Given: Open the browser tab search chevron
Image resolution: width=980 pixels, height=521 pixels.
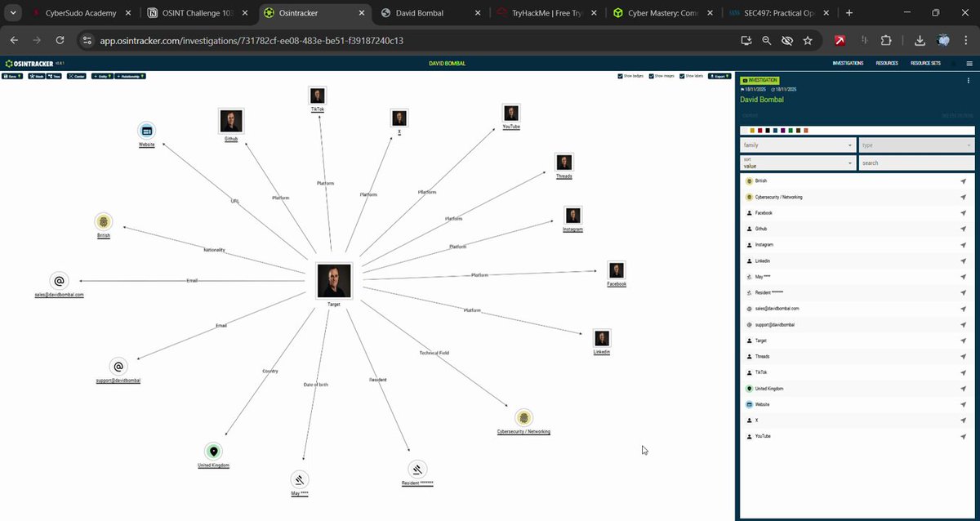Looking at the screenshot, I should pyautogui.click(x=14, y=13).
